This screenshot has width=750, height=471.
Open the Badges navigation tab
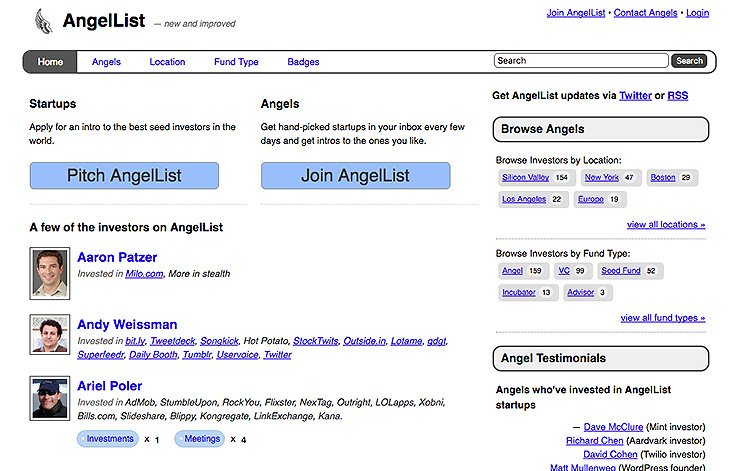coord(303,62)
